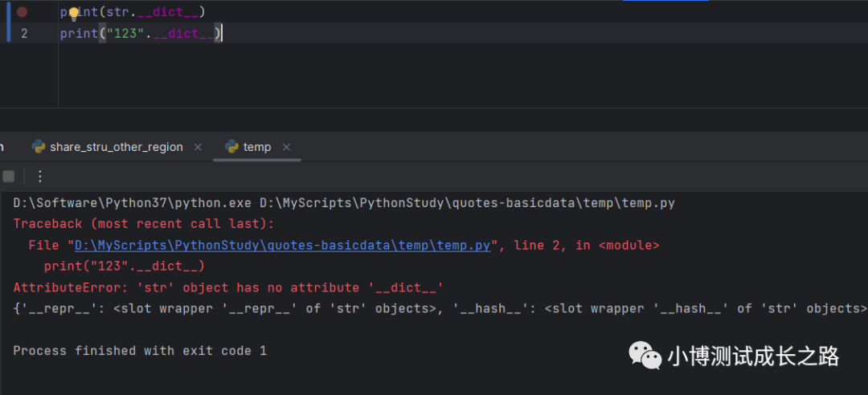Click the yellow lightbulb quick-fix icon
Screen dimensions: 868x395
(x=74, y=13)
